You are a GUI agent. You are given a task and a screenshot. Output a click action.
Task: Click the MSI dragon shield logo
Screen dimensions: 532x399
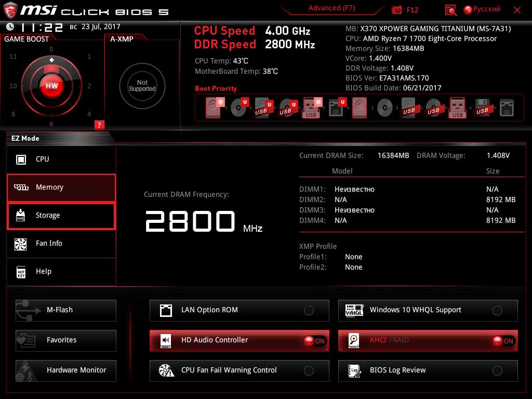(x=10, y=10)
